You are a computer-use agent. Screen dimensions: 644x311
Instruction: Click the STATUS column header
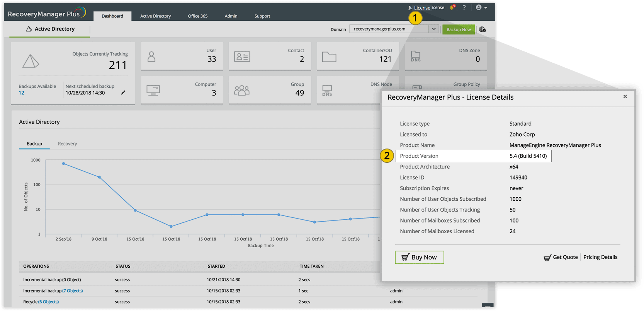tap(123, 266)
